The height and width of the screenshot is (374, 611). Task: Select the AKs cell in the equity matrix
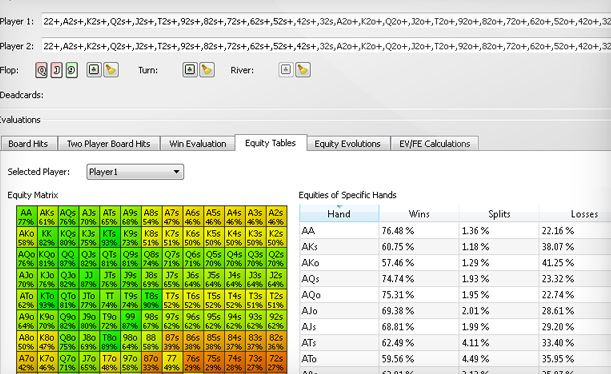coord(47,217)
